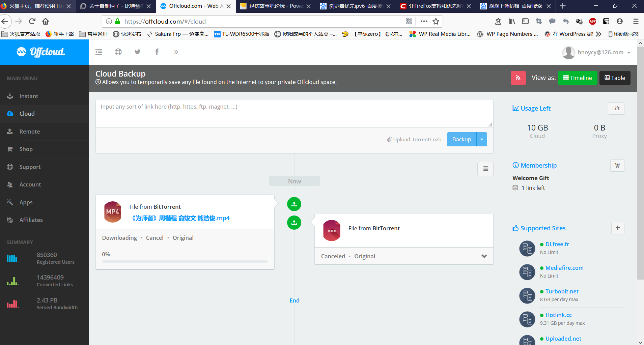Select Affiliates in the sidebar menu
The image size is (644, 345).
point(31,220)
